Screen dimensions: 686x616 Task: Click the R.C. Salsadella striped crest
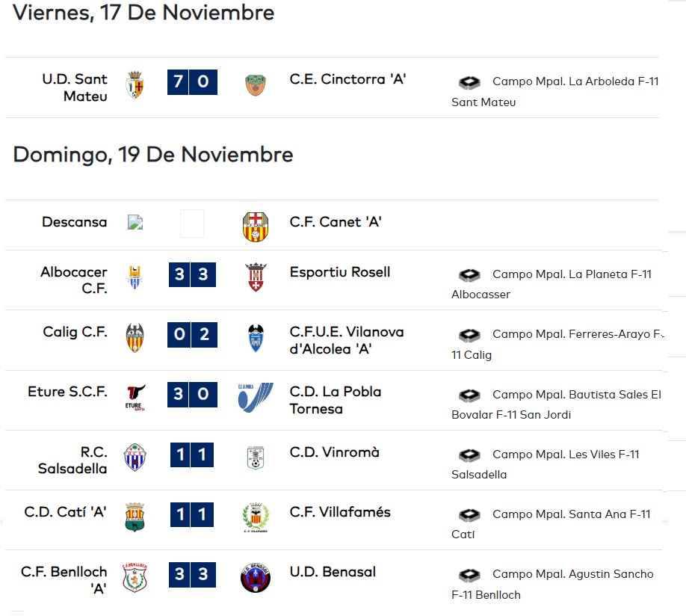(135, 457)
